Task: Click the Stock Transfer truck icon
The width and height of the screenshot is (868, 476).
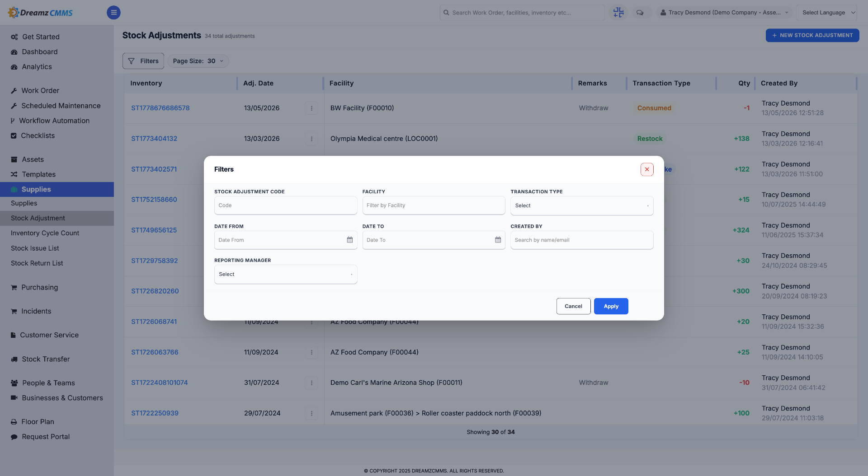Action: (14, 359)
